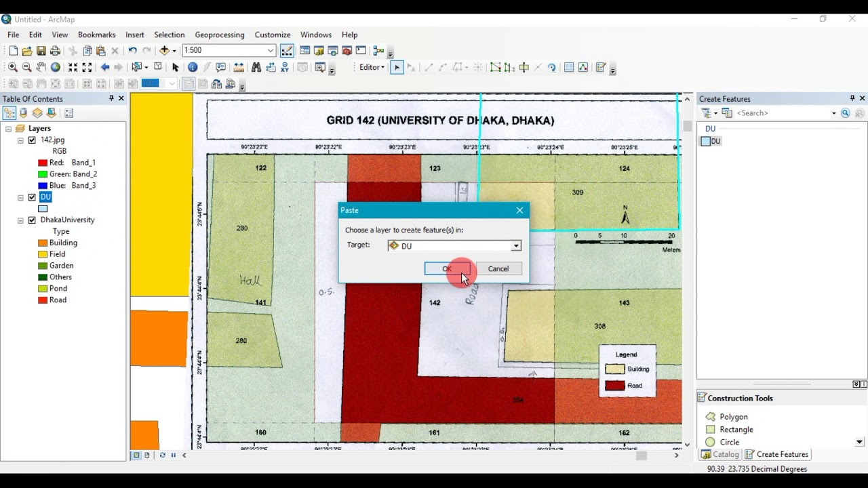Screen dimensions: 868x488
Task: Choose the Polygon construction tool
Action: (727, 417)
